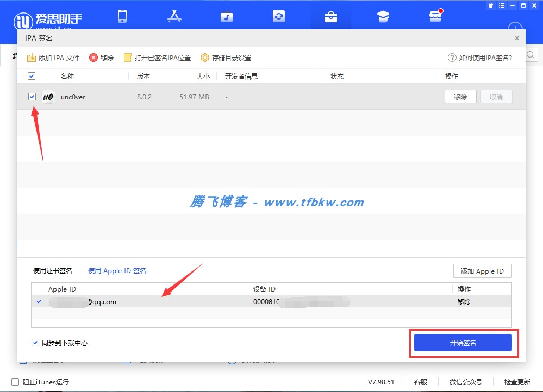Viewport: 543px width, 392px height.
Task: Open the 教程 graduation cap icon
Action: point(383,16)
